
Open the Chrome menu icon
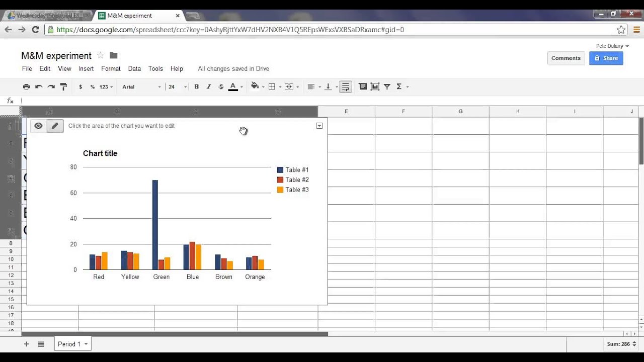click(636, 30)
